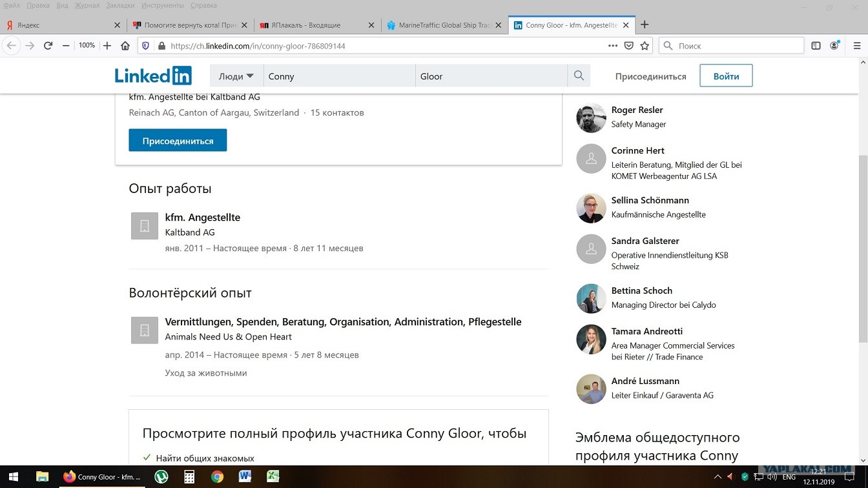The image size is (868, 488).
Task: Click Roger Resler's profile photo
Action: coord(591,117)
